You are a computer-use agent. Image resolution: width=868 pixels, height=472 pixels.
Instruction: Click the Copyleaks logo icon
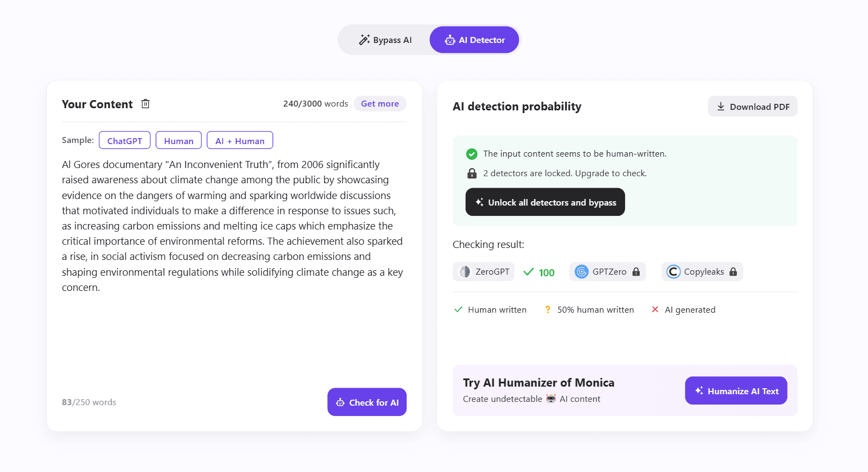pos(673,272)
